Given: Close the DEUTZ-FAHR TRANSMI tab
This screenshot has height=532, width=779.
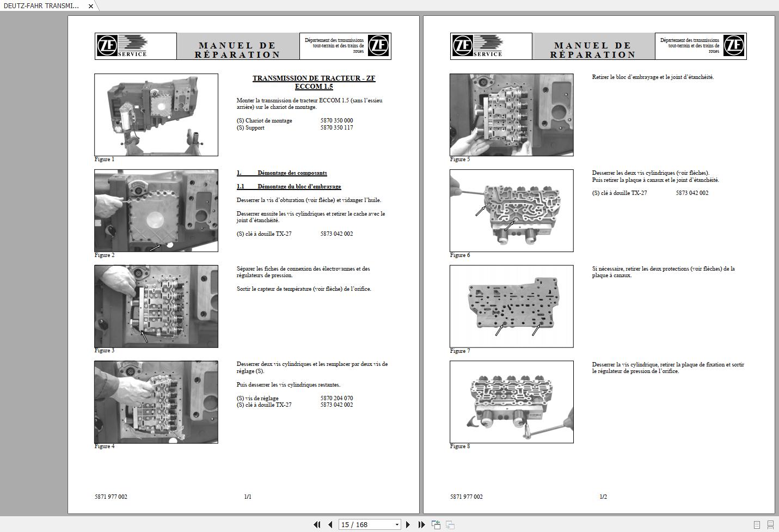Looking at the screenshot, I should click(x=90, y=7).
